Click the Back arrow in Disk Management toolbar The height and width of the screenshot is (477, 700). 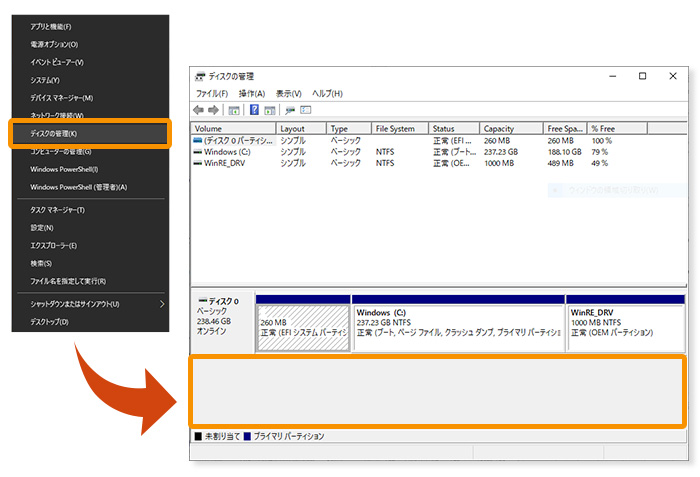(x=199, y=110)
